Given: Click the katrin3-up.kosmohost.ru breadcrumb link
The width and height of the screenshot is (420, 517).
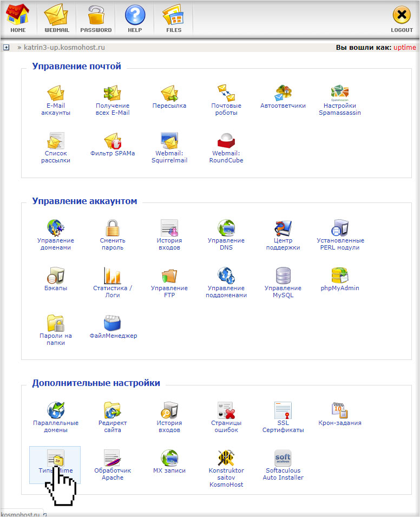Looking at the screenshot, I should 64,48.
